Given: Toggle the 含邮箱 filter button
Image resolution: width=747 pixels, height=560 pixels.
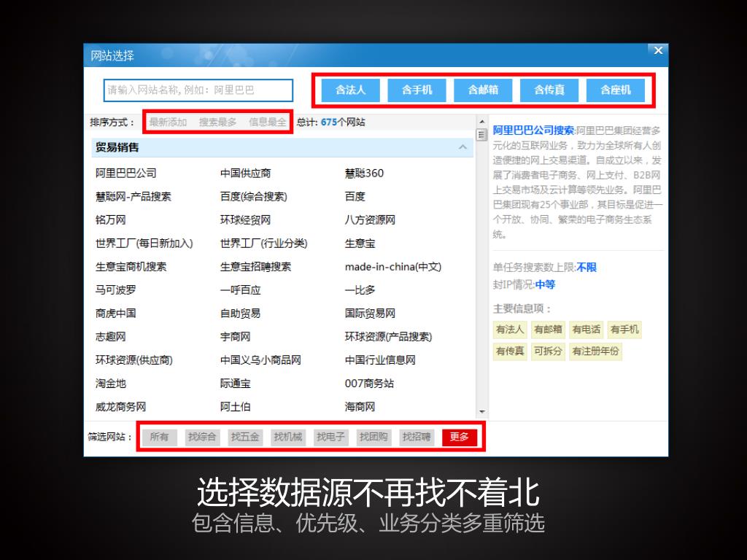Looking at the screenshot, I should 483,90.
